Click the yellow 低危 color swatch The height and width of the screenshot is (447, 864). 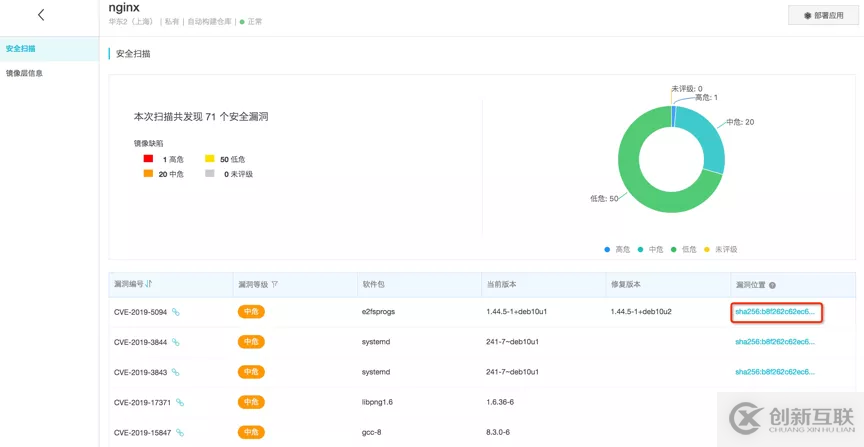click(210, 159)
